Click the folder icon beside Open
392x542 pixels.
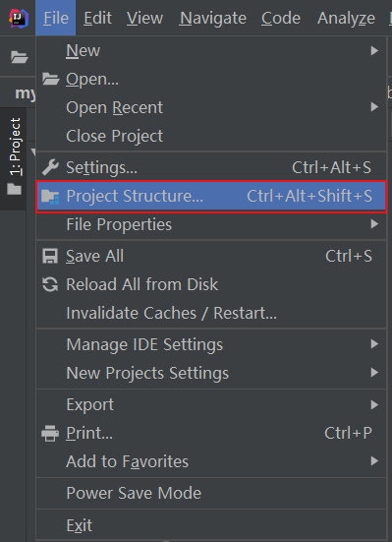51,79
